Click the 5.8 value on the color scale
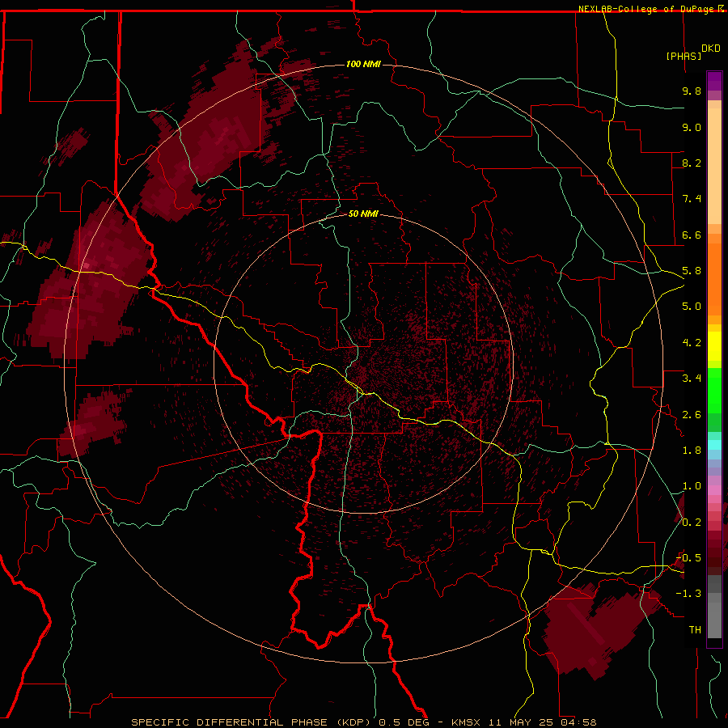Screen dimensions: 728x728 [692, 271]
